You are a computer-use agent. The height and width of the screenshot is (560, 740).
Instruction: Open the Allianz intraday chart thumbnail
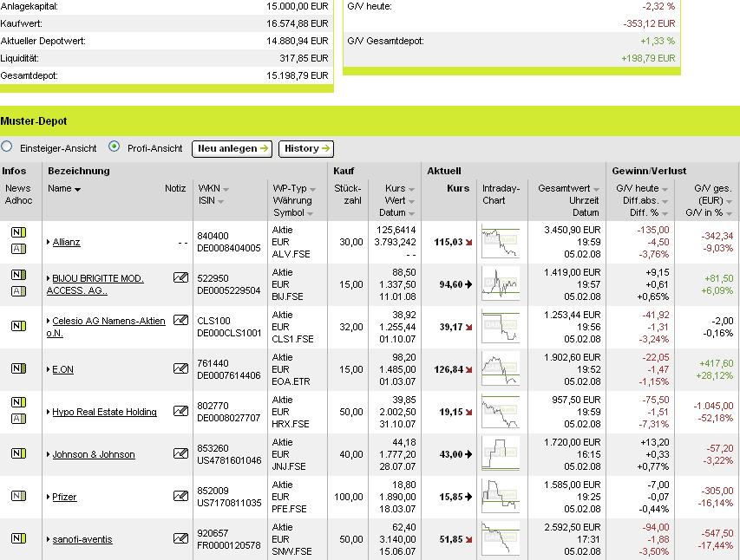(501, 242)
